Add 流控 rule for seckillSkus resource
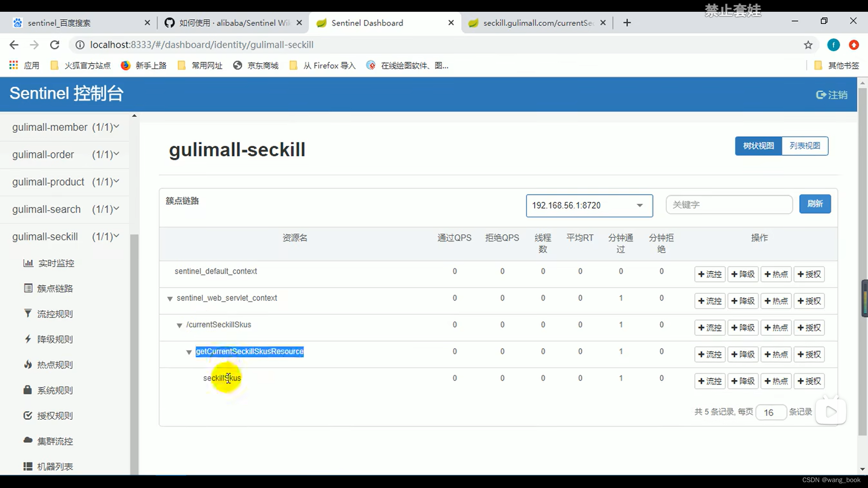Image resolution: width=868 pixels, height=488 pixels. [710, 381]
